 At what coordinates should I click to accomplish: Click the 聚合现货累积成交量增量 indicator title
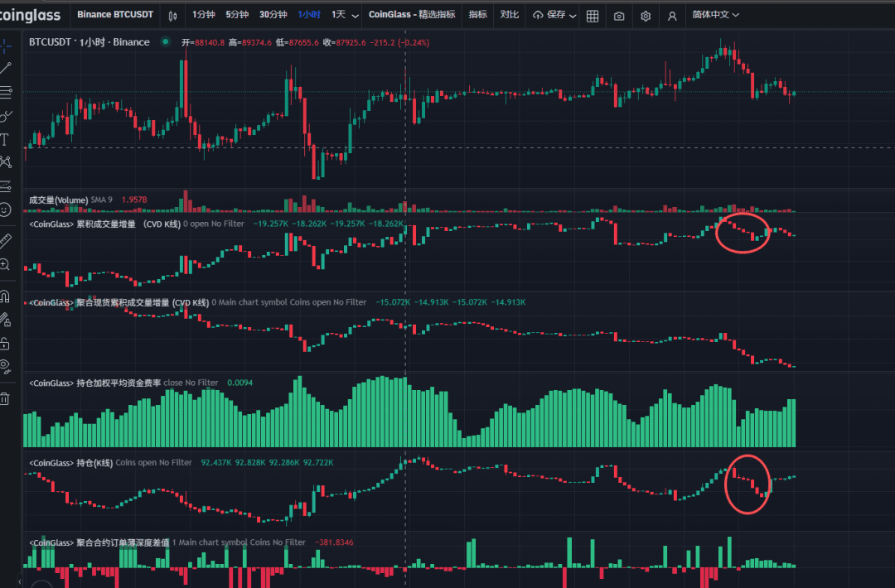pos(119,302)
